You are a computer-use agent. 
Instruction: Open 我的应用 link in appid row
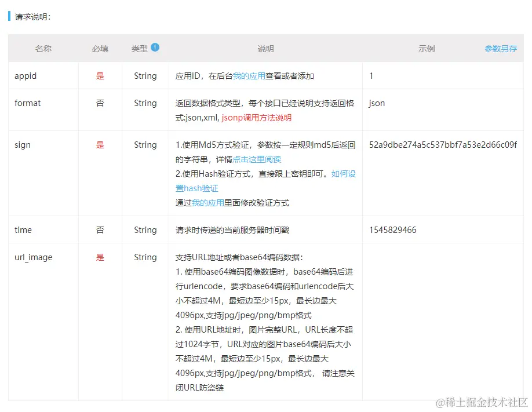coord(249,76)
